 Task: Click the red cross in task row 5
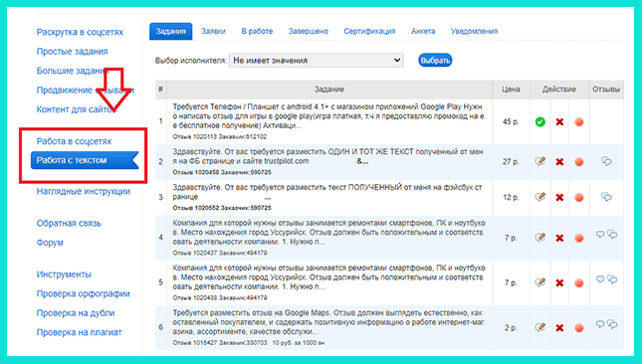pyautogui.click(x=559, y=282)
